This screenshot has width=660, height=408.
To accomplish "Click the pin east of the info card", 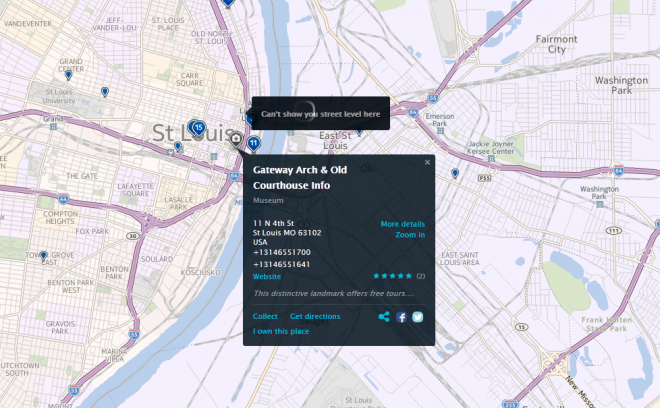I will pyautogui.click(x=455, y=173).
